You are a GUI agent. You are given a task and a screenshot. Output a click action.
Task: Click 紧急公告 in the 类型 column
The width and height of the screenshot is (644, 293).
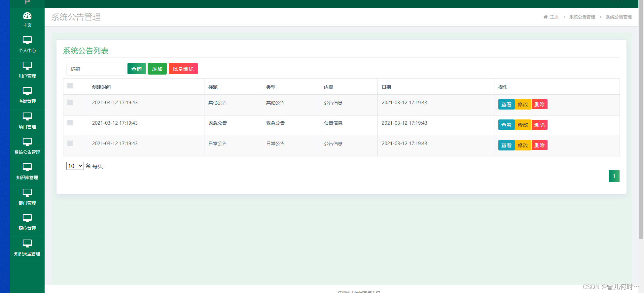(x=275, y=123)
